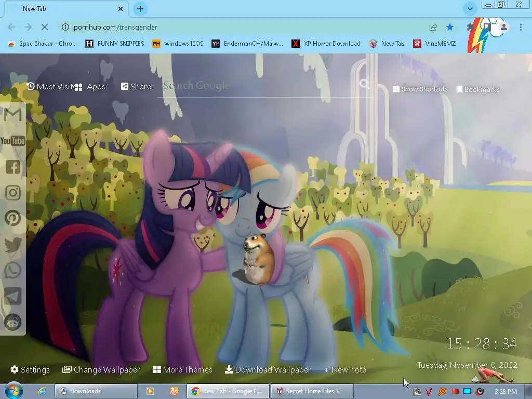Open a new tab with plus button

140,9
